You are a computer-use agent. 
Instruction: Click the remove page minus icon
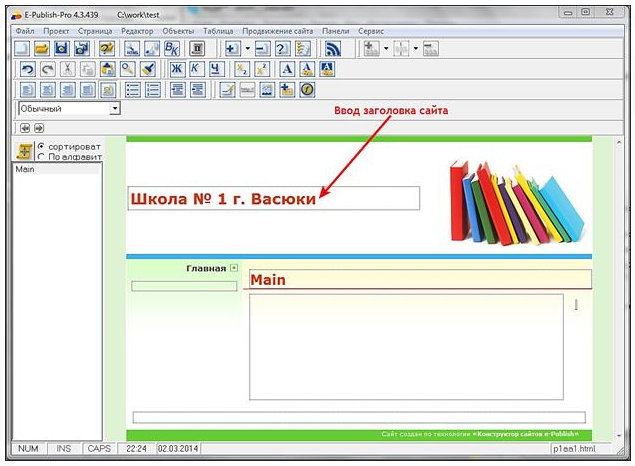[x=262, y=49]
